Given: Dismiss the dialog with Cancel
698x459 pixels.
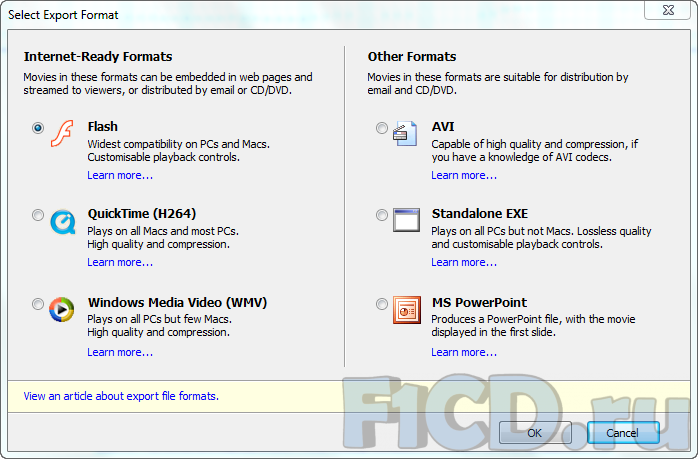Looking at the screenshot, I should point(623,433).
